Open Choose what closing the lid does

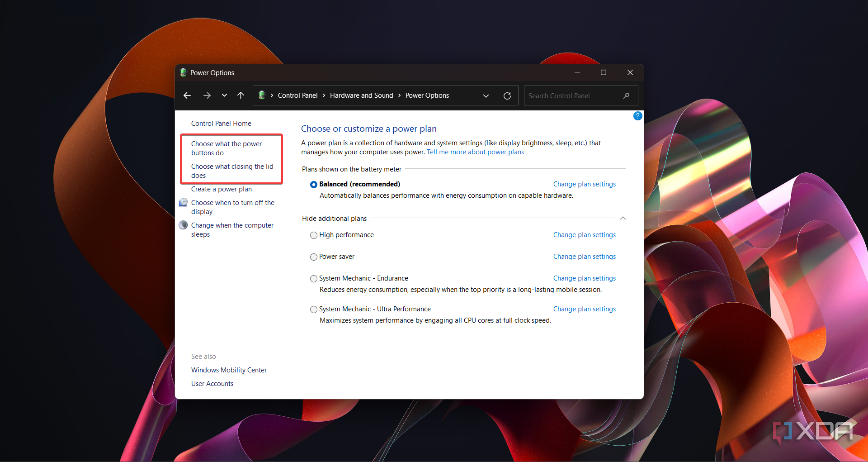[x=232, y=171]
